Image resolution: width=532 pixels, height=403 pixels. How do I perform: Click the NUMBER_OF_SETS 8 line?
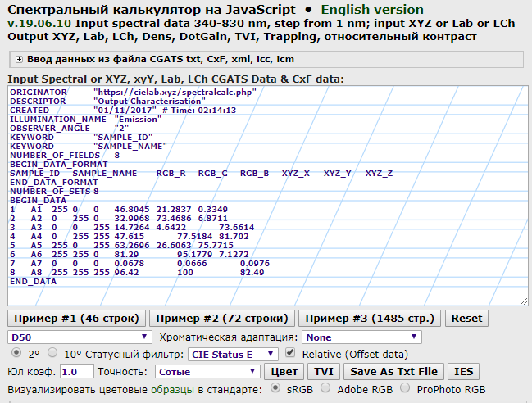coord(54,192)
